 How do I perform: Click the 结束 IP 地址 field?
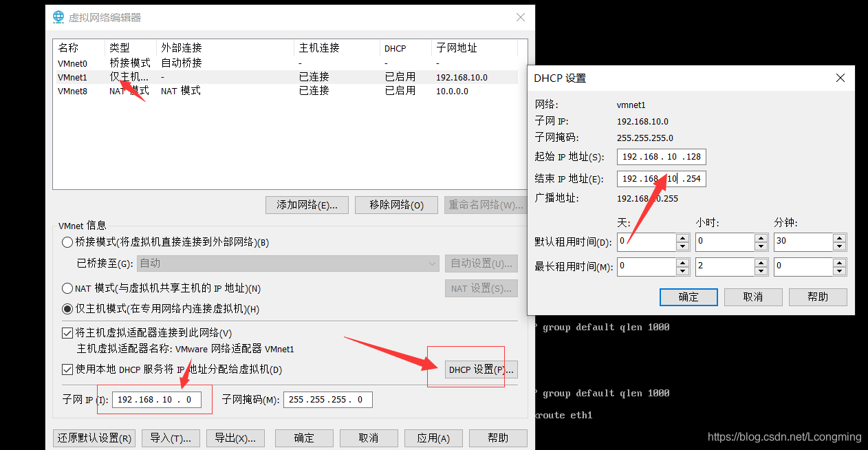point(662,179)
